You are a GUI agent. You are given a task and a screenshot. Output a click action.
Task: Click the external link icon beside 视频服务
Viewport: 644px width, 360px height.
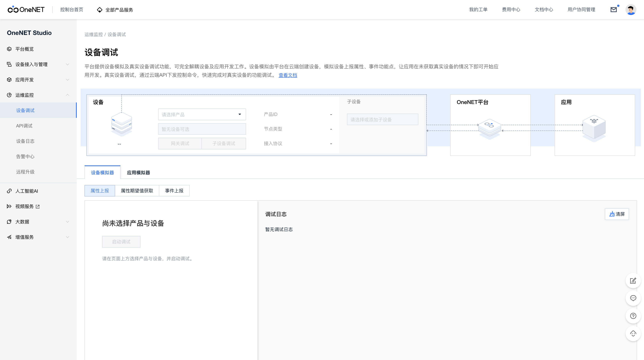point(38,206)
